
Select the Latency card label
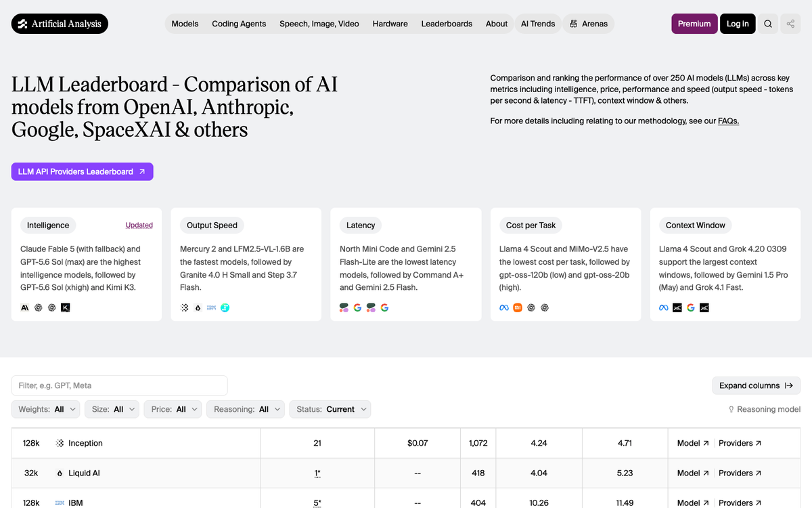[x=361, y=225]
